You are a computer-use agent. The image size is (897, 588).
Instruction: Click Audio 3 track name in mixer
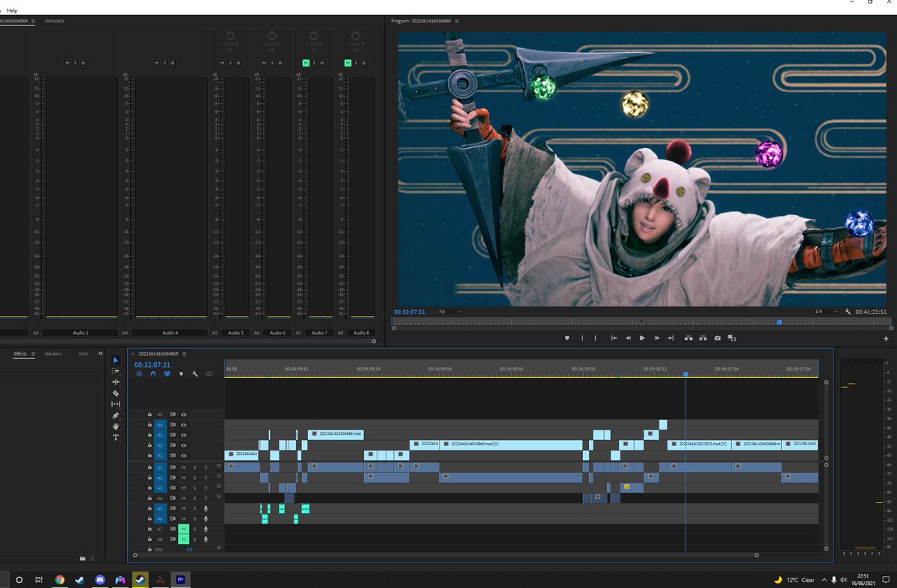[81, 332]
